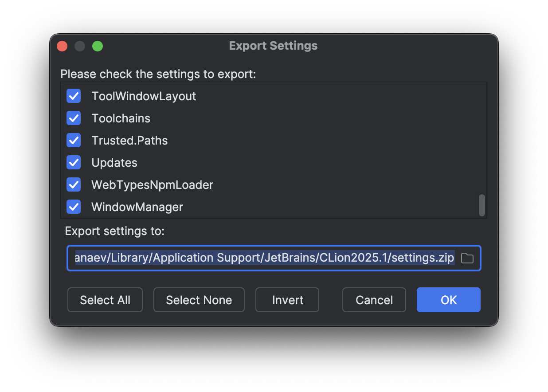Uncheck the ToolWindowLayout setting
The height and width of the screenshot is (392, 548).
pos(74,96)
